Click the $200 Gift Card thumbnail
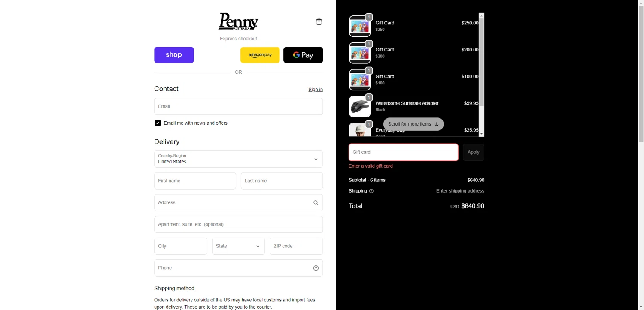 [360, 53]
